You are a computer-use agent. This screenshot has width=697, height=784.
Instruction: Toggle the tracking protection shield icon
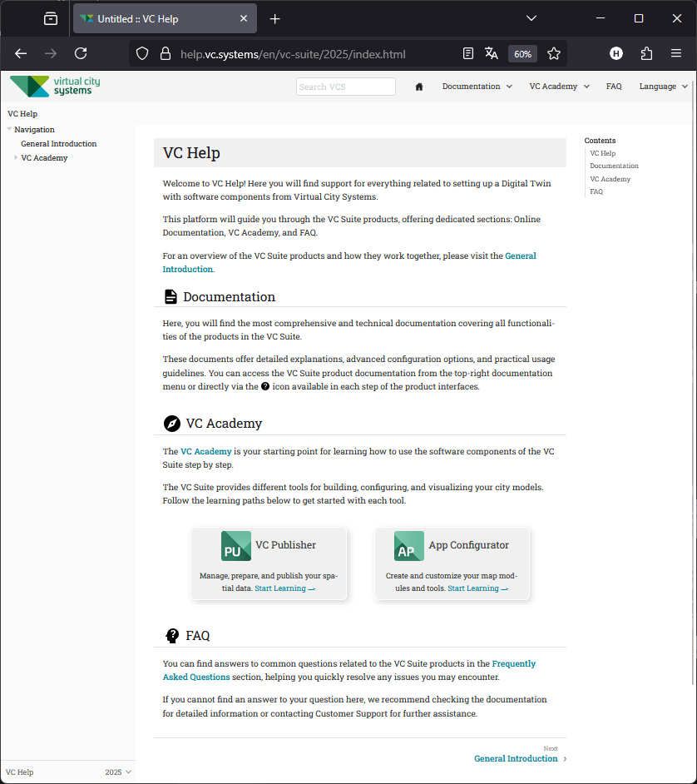coord(142,53)
